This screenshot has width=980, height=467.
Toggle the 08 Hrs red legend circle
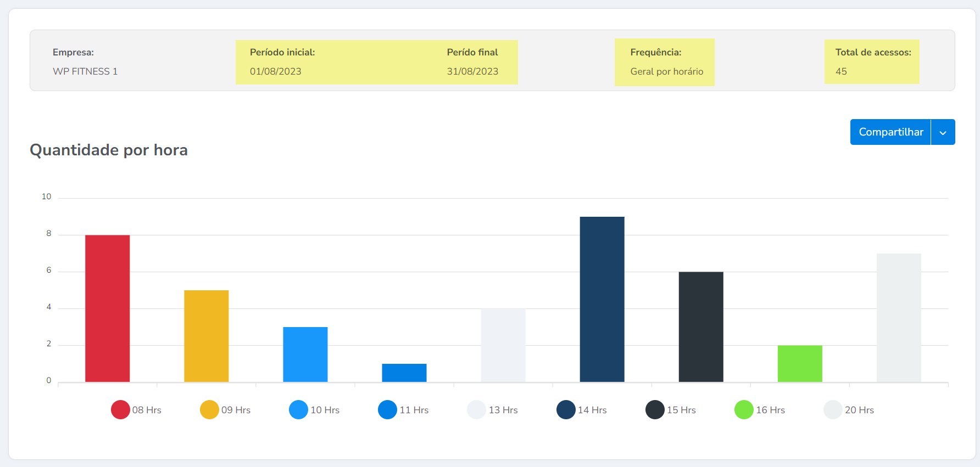click(120, 410)
